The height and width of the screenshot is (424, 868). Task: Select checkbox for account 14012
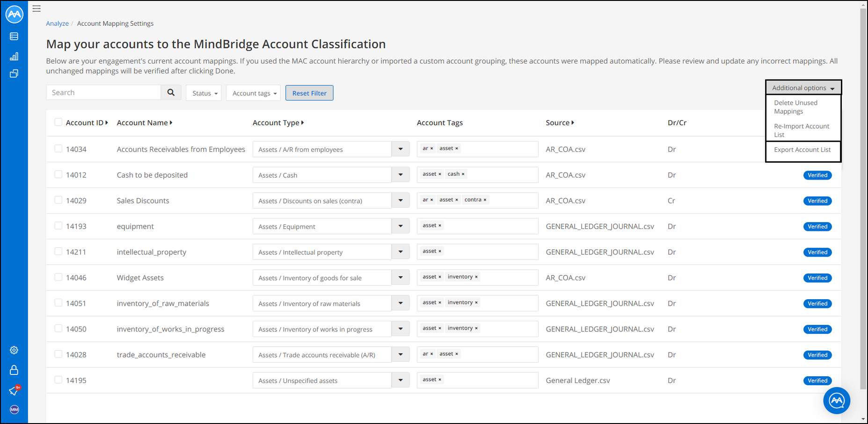[x=58, y=174]
